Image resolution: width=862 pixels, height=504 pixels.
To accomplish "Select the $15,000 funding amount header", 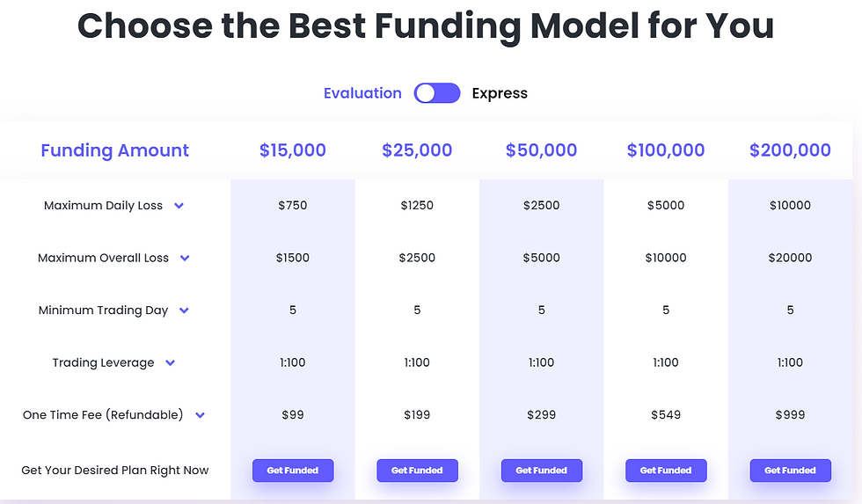I will pyautogui.click(x=292, y=150).
